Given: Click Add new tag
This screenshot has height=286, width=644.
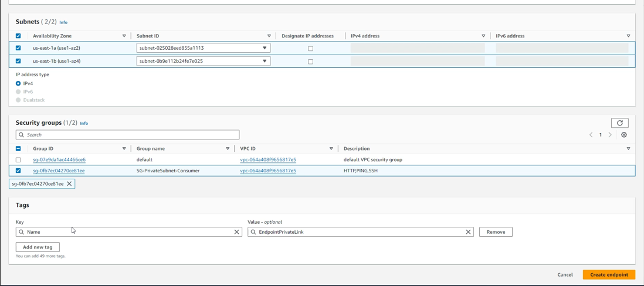Looking at the screenshot, I should click(x=38, y=247).
